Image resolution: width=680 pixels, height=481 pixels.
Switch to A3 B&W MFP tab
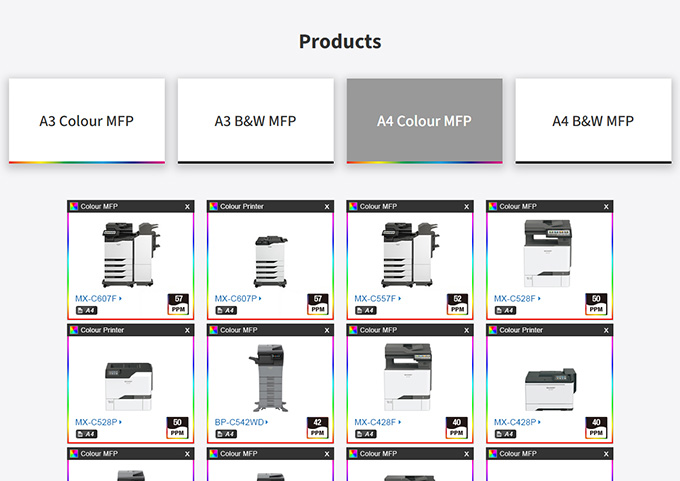pos(255,121)
